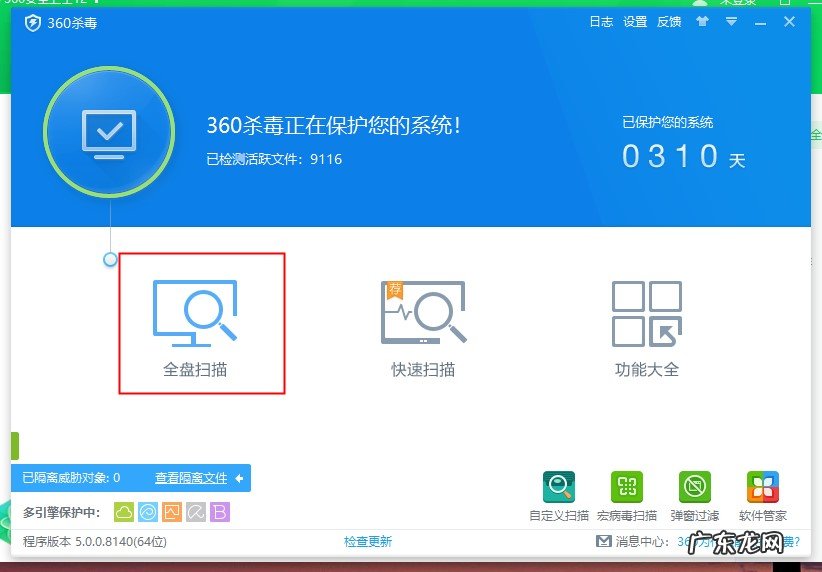The height and width of the screenshot is (572, 822).
Task: Open the 功能大全 feature grid
Action: click(x=647, y=328)
